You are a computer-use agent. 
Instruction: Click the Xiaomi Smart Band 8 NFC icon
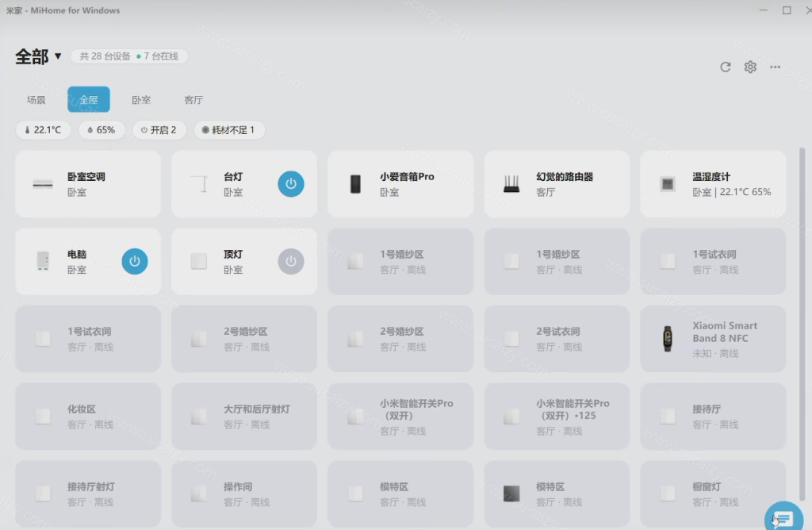pos(668,339)
